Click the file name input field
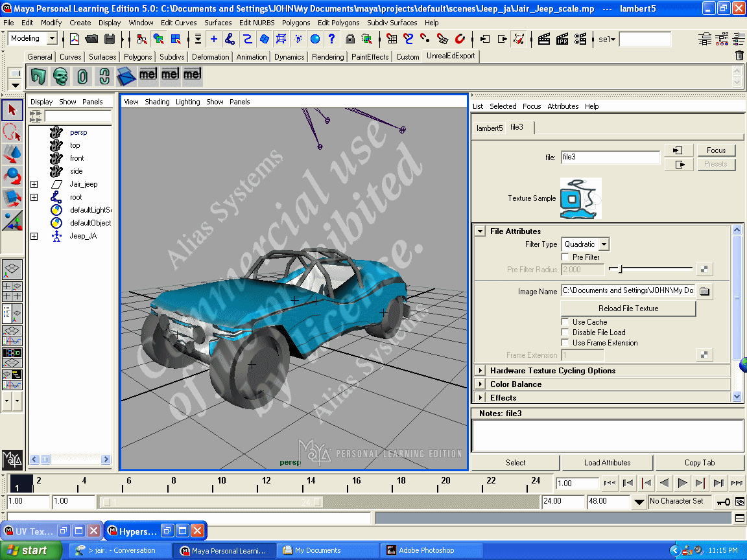 pos(610,157)
